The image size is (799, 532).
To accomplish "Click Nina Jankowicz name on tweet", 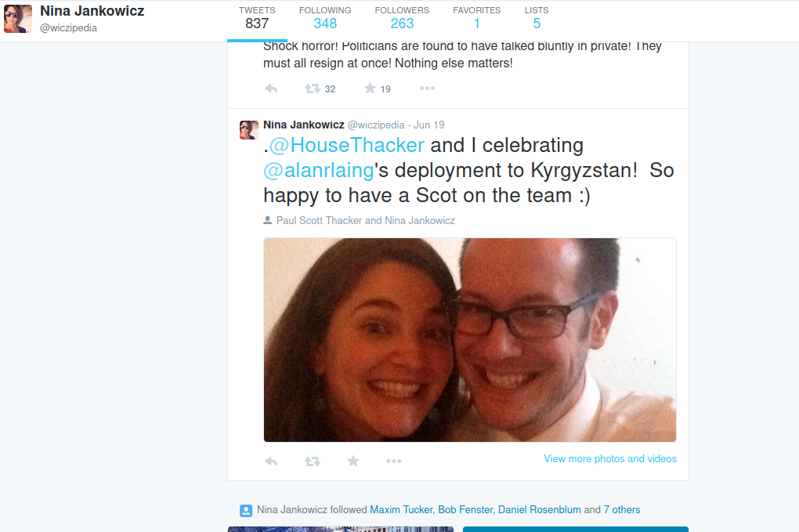I will point(304,125).
